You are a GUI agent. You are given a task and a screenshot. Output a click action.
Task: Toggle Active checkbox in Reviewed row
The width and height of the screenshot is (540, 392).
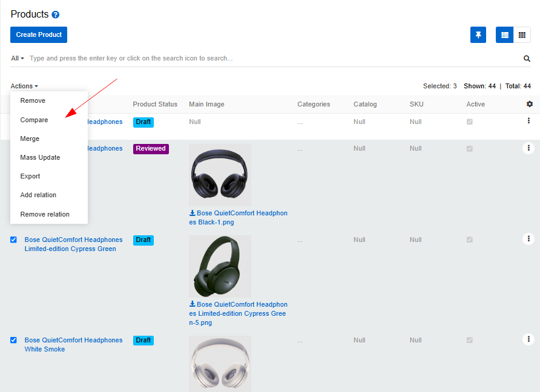pos(469,149)
